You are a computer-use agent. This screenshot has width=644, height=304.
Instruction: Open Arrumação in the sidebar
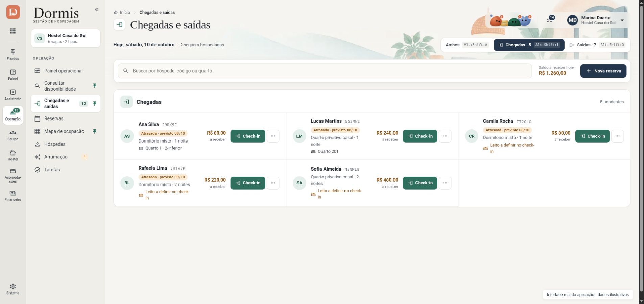(x=66, y=157)
